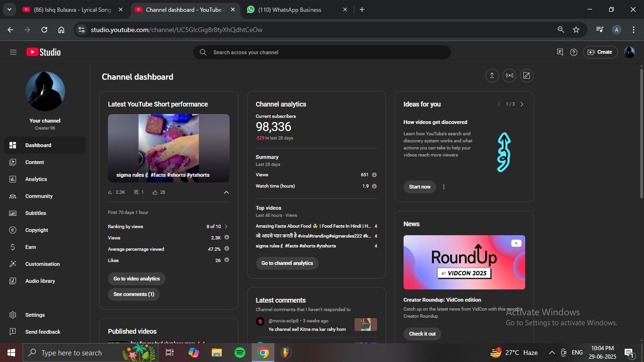Open Chrome three-dot menu
The width and height of the screenshot is (644, 362).
point(634,30)
